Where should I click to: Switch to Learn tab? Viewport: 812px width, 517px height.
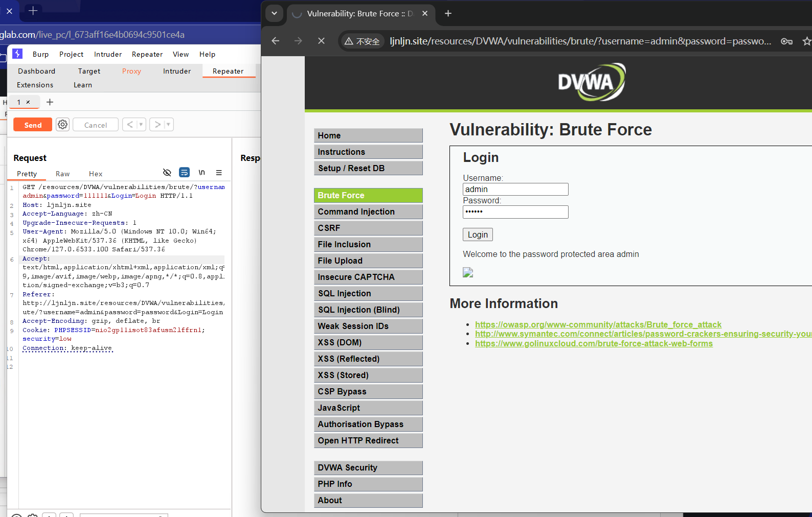click(83, 85)
